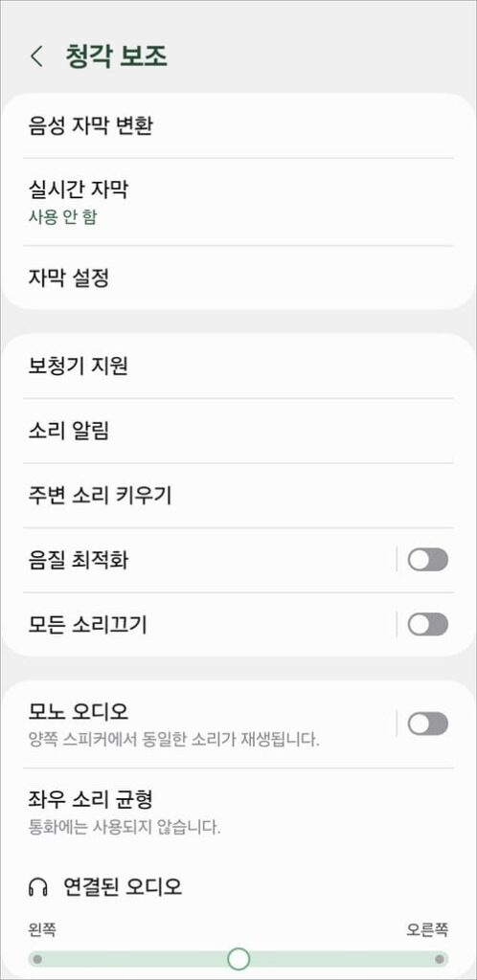Open 소리 알림

pos(238,431)
